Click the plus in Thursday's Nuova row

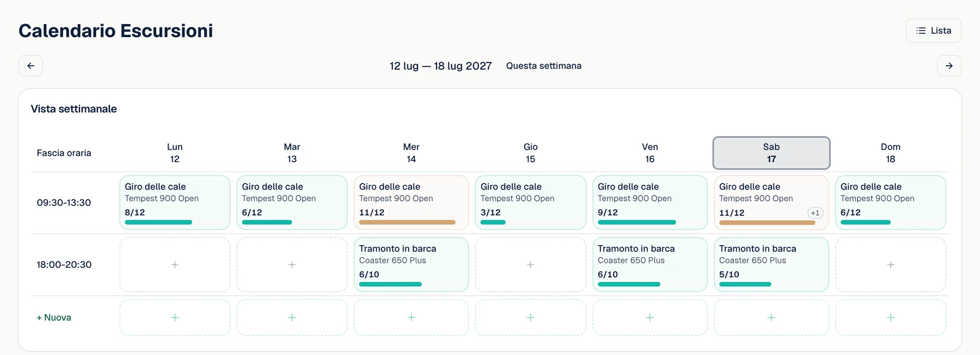pos(531,317)
